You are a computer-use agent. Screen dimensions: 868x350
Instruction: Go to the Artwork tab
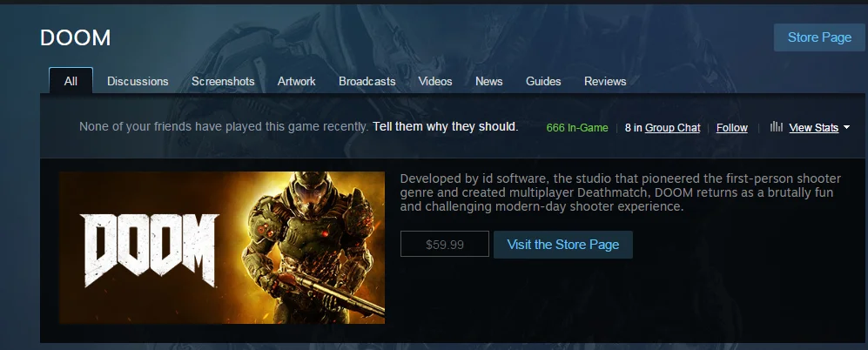click(x=296, y=82)
